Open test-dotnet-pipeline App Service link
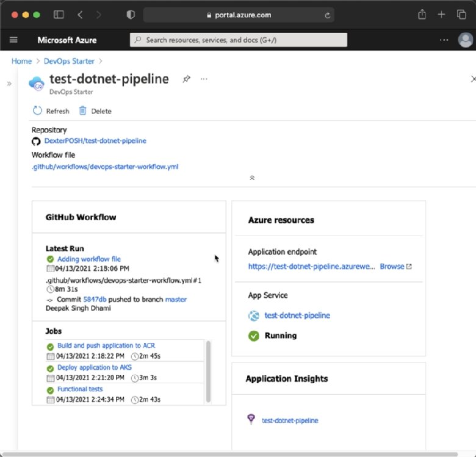The width and height of the screenshot is (476, 457). (x=297, y=315)
